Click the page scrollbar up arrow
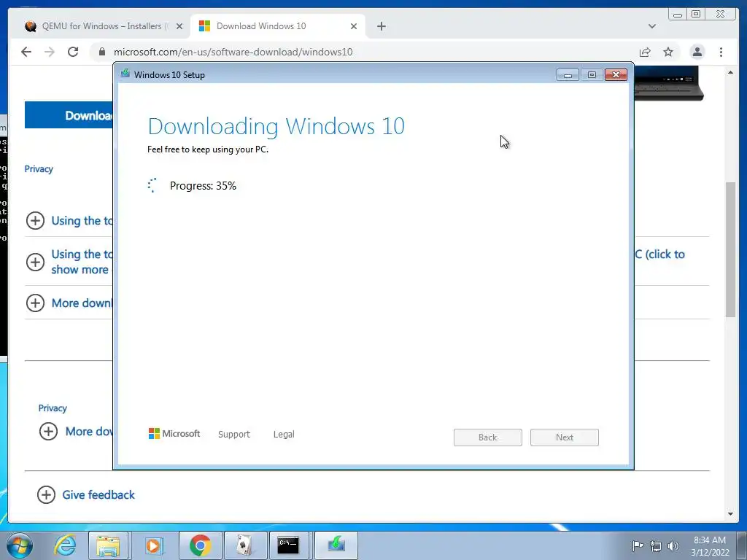This screenshot has width=747, height=560. 730,72
